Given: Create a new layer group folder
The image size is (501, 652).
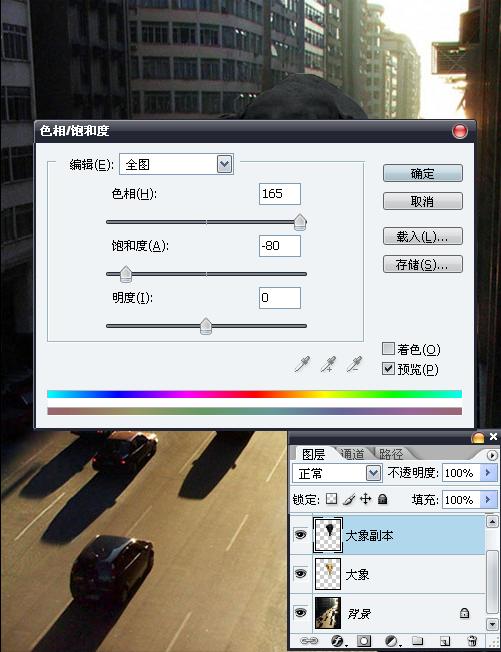Looking at the screenshot, I should tap(417, 641).
